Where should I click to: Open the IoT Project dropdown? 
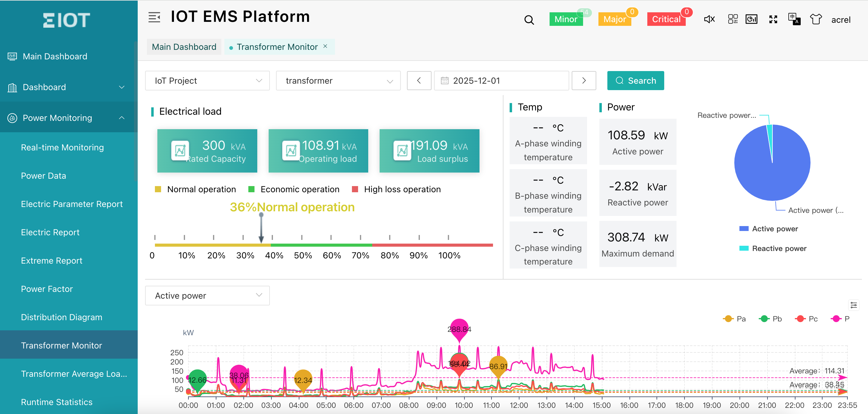(207, 81)
